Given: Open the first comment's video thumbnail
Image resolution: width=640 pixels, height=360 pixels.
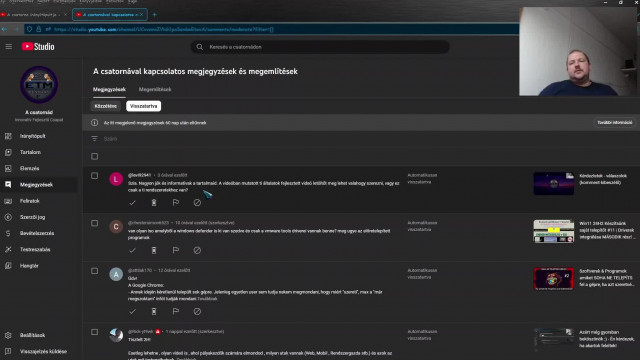Looking at the screenshot, I should coord(553,183).
